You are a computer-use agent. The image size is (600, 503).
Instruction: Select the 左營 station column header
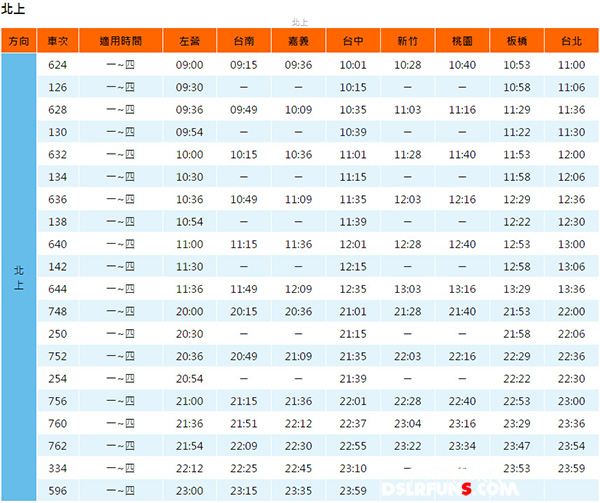click(189, 42)
